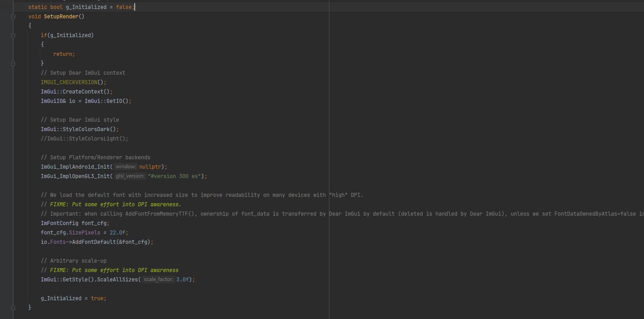The height and width of the screenshot is (319, 644).
Task: Click the commented-out StyleColorsLight line
Action: 85,139
